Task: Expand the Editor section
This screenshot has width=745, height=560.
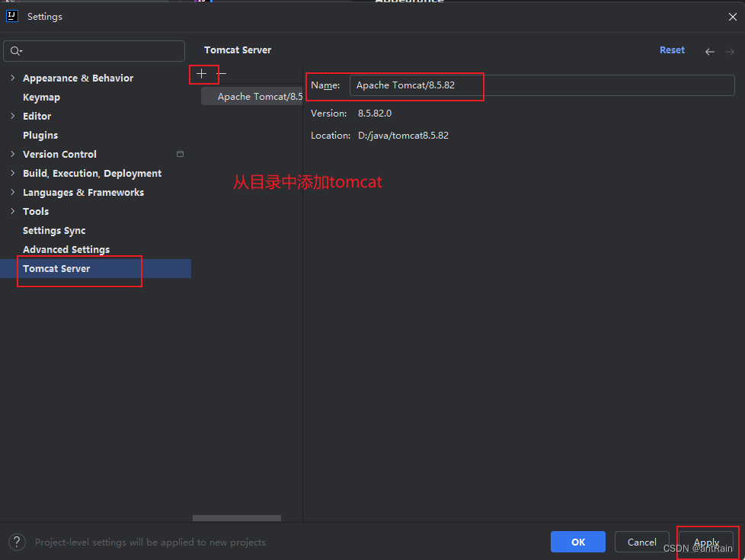Action: [x=13, y=116]
